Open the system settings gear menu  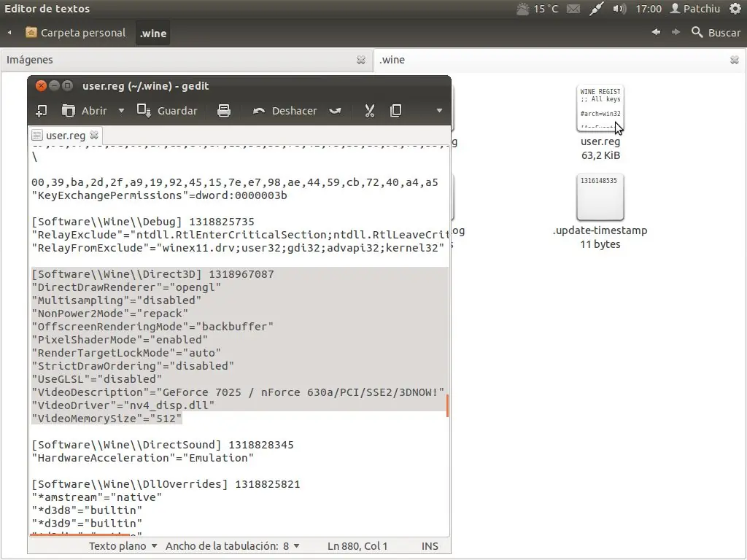click(x=735, y=9)
